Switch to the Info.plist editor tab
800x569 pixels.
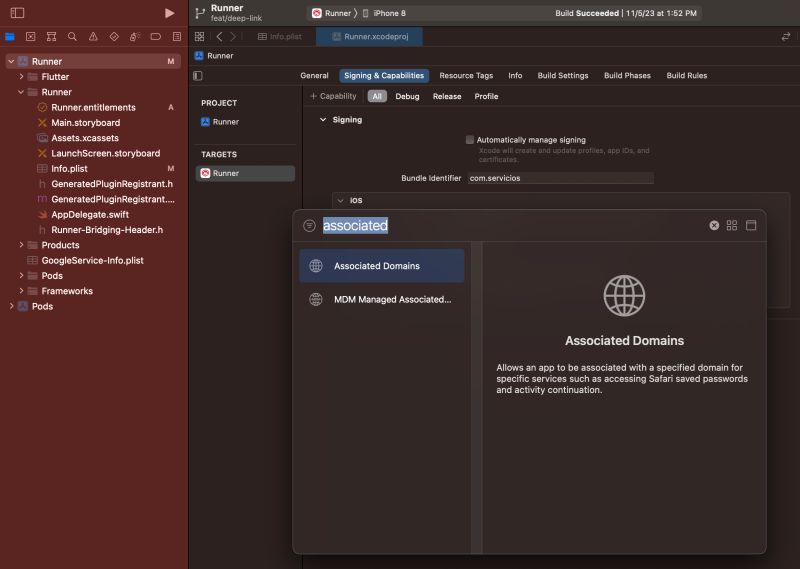(x=280, y=37)
